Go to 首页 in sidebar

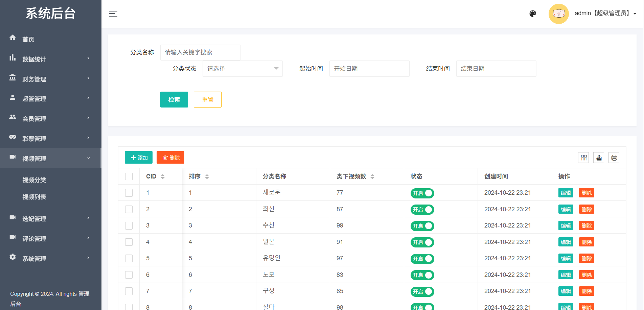point(28,39)
